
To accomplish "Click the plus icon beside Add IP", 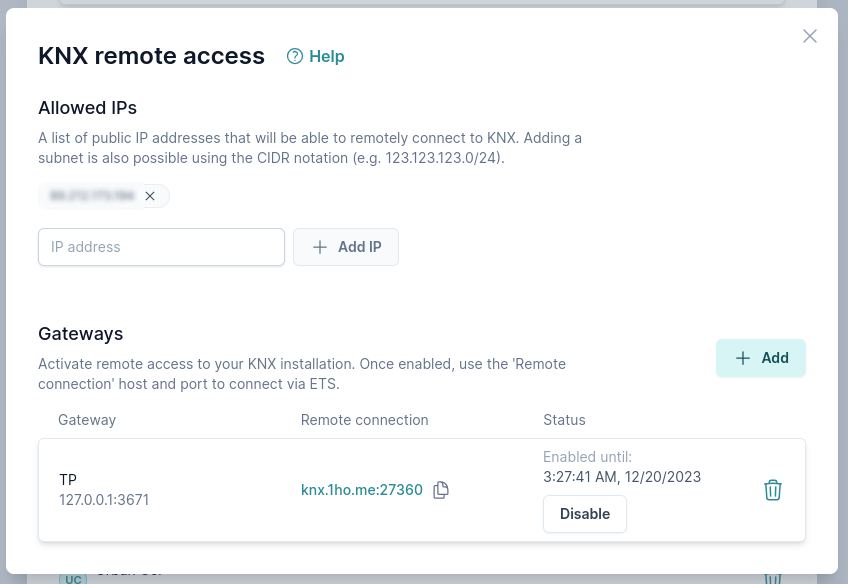I will tap(320, 247).
